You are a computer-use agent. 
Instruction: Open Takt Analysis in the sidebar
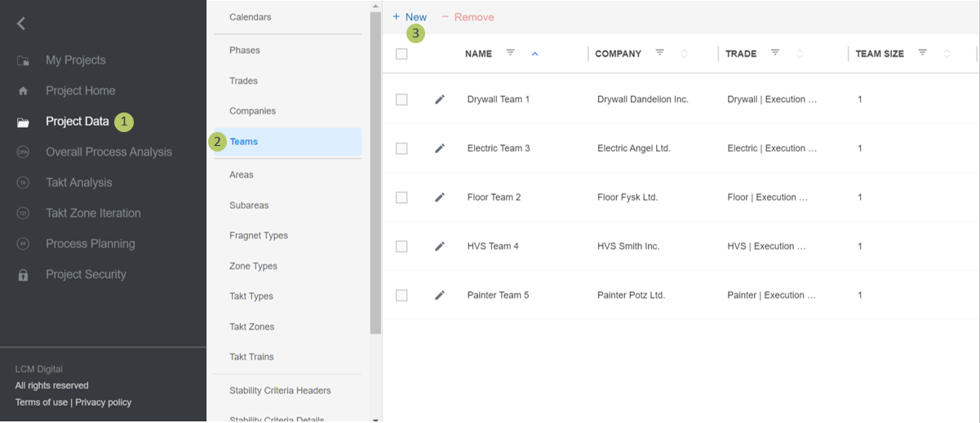point(78,183)
